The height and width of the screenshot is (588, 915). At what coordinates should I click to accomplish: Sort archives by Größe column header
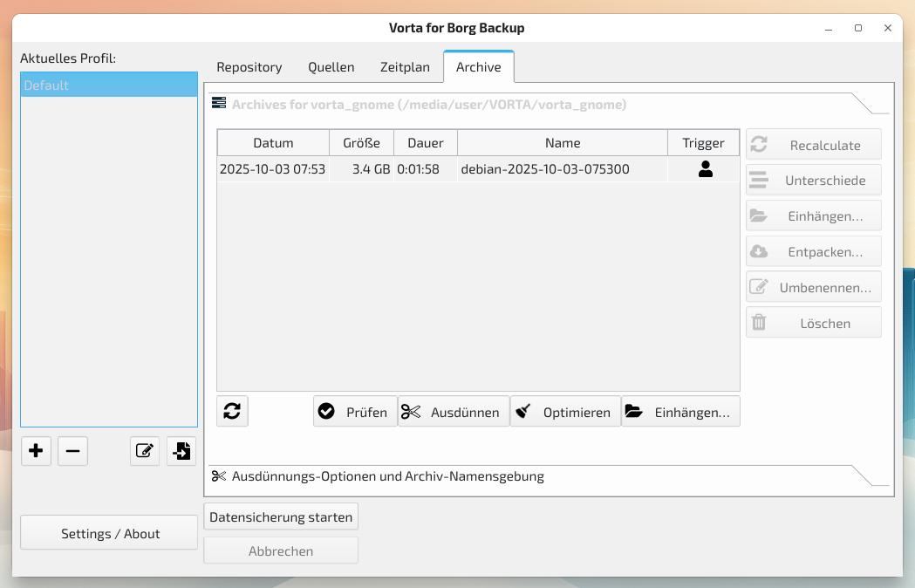361,143
